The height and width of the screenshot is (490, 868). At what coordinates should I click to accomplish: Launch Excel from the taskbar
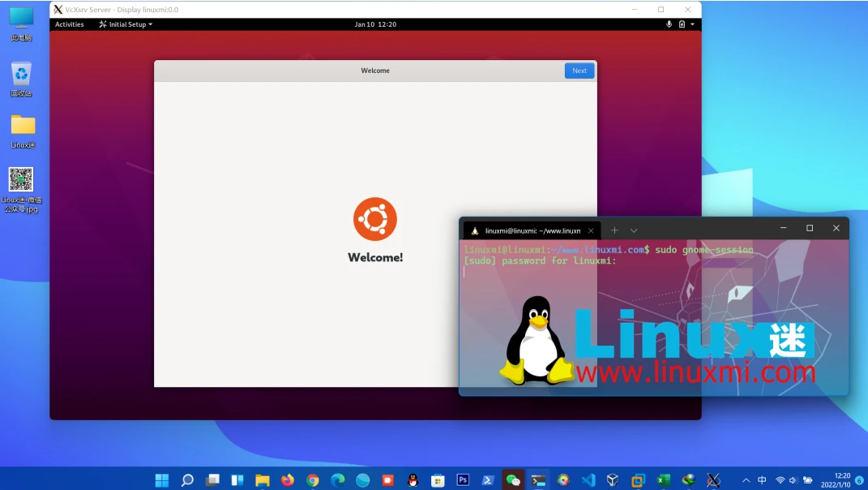point(663,480)
